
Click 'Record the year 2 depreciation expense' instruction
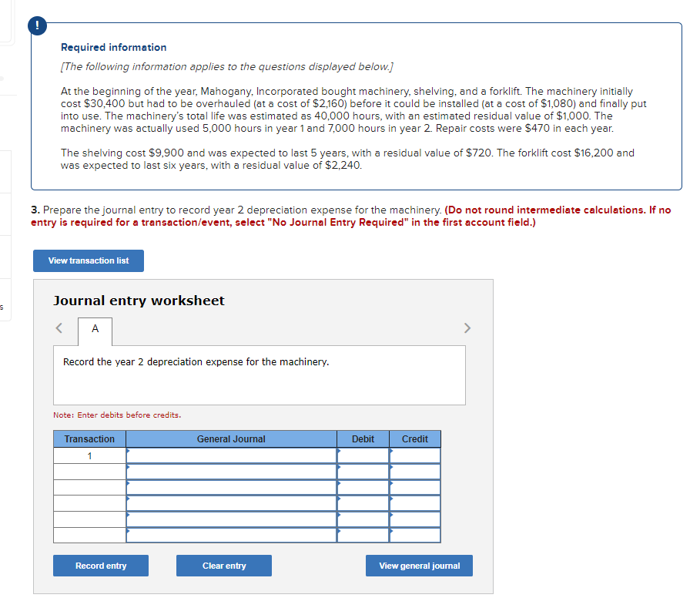(196, 361)
